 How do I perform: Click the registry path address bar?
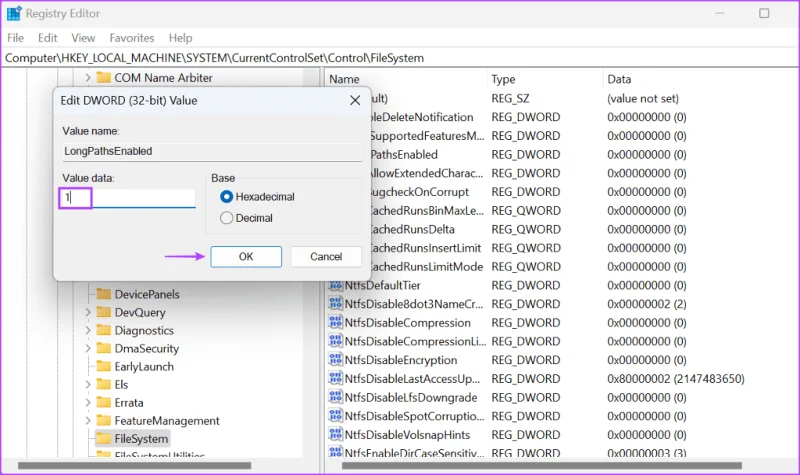coord(400,58)
